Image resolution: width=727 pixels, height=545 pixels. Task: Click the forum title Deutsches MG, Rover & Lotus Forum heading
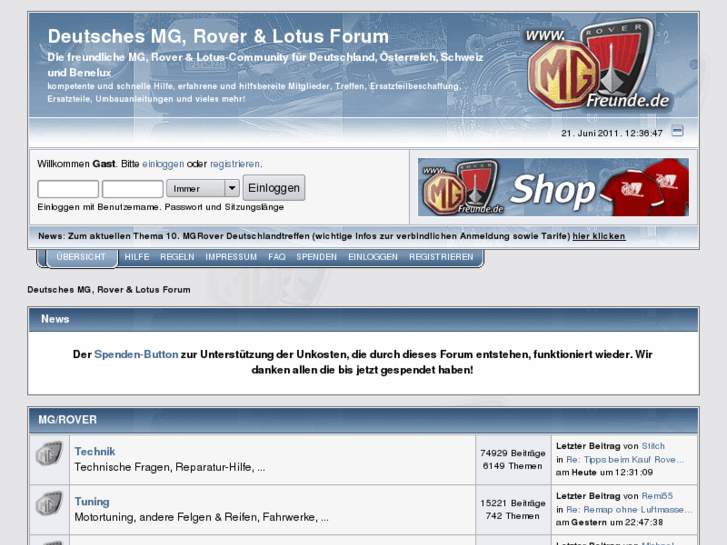coord(218,37)
